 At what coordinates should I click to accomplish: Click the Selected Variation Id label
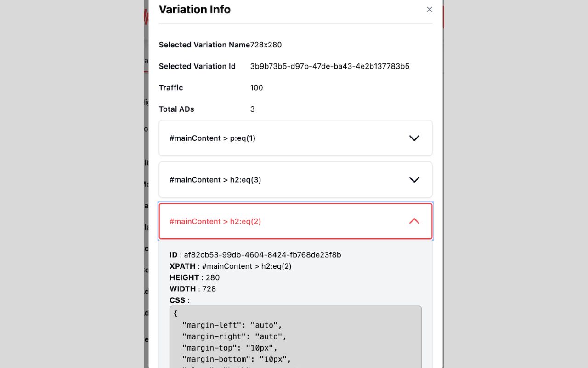197,66
